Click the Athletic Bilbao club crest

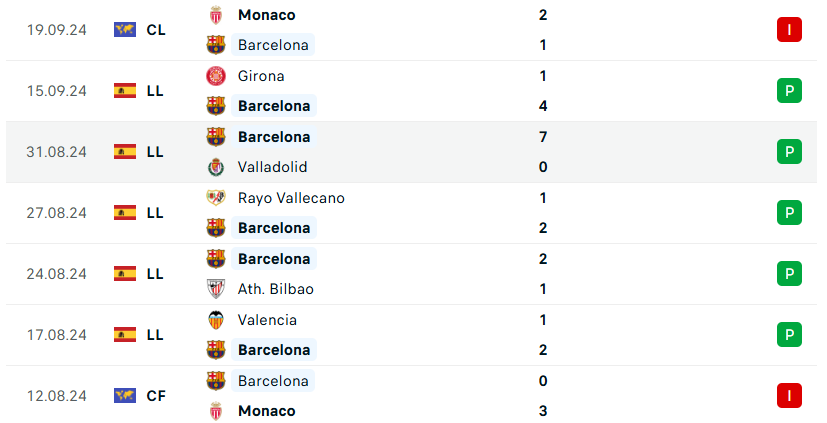216,289
